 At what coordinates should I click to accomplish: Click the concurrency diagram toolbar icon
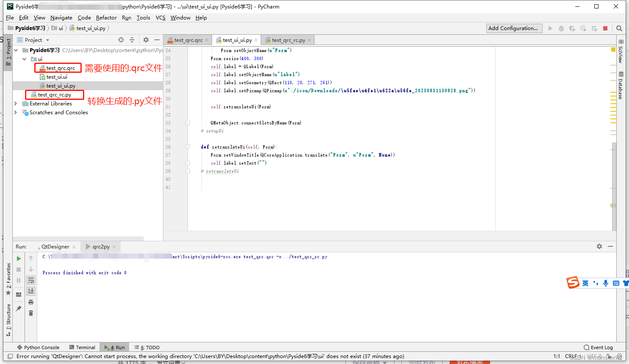(594, 28)
